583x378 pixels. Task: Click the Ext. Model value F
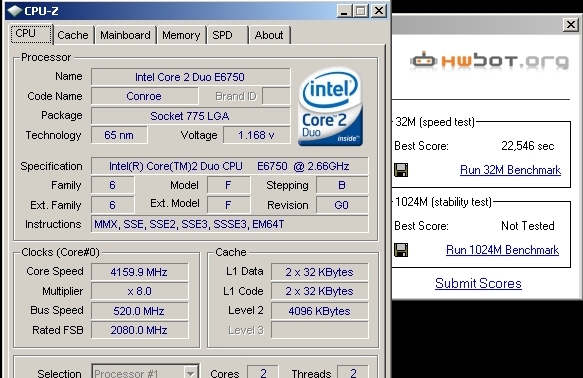229,205
